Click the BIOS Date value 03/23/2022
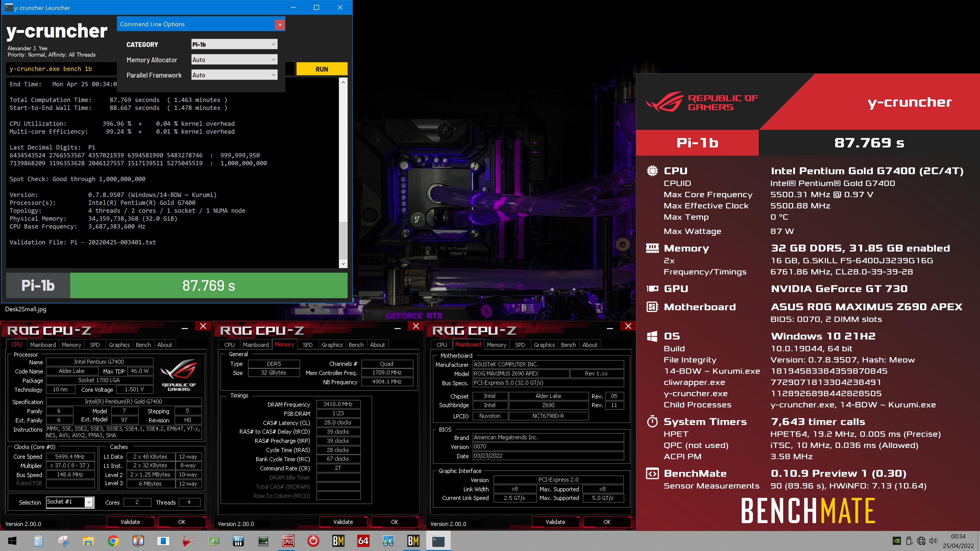 [548, 456]
